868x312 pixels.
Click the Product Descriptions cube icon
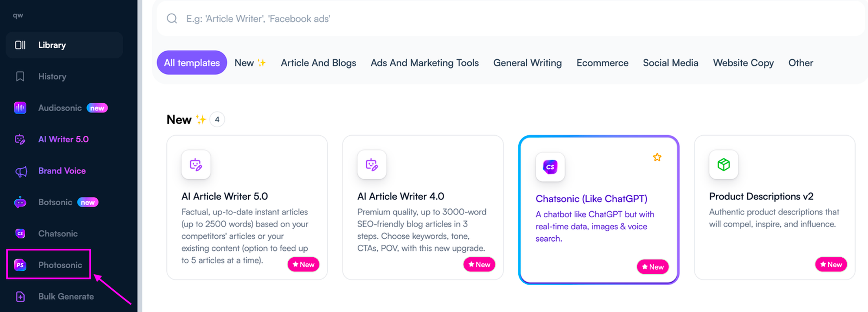coord(723,165)
